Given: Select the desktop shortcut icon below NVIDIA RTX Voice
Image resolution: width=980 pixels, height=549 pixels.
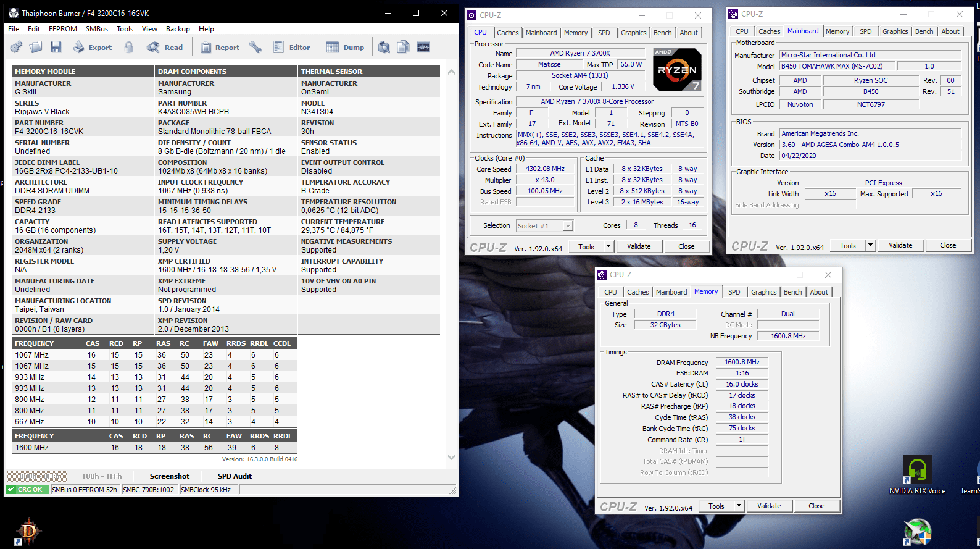Looking at the screenshot, I should point(918,532).
